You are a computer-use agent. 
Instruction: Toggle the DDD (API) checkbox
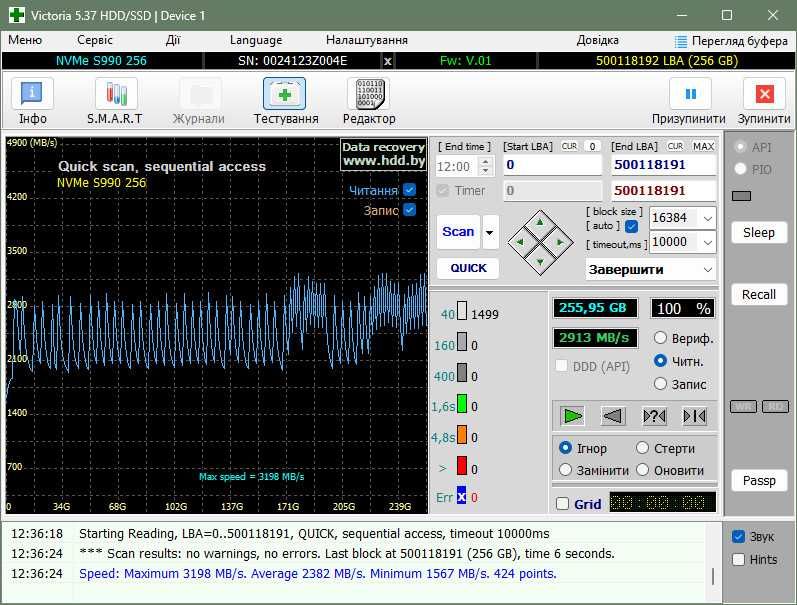pos(562,366)
